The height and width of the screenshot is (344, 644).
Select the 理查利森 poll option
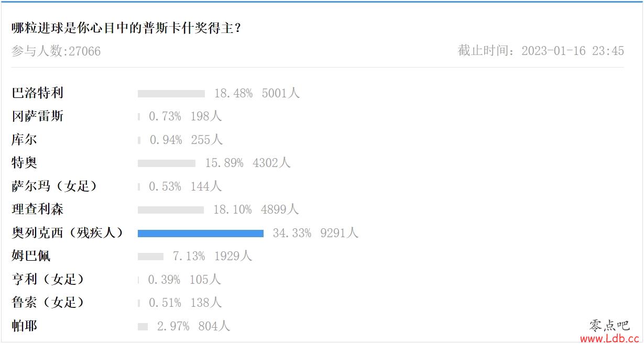tap(37, 209)
